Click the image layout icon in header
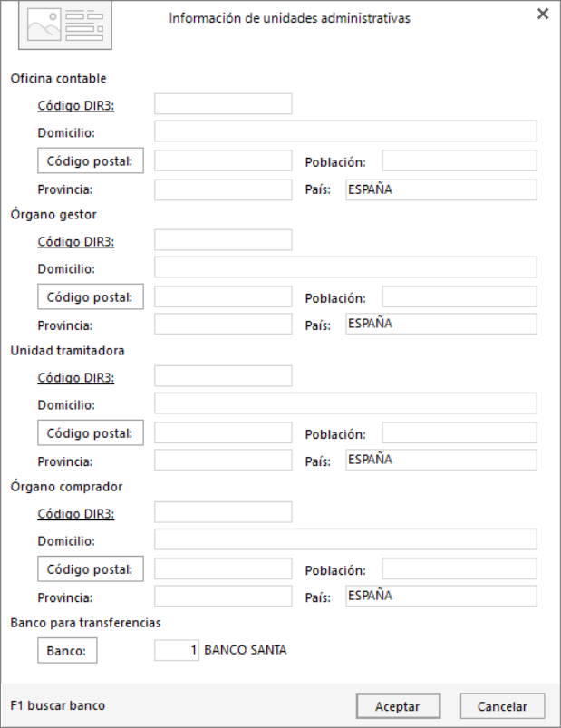The height and width of the screenshot is (728, 561). [65, 25]
